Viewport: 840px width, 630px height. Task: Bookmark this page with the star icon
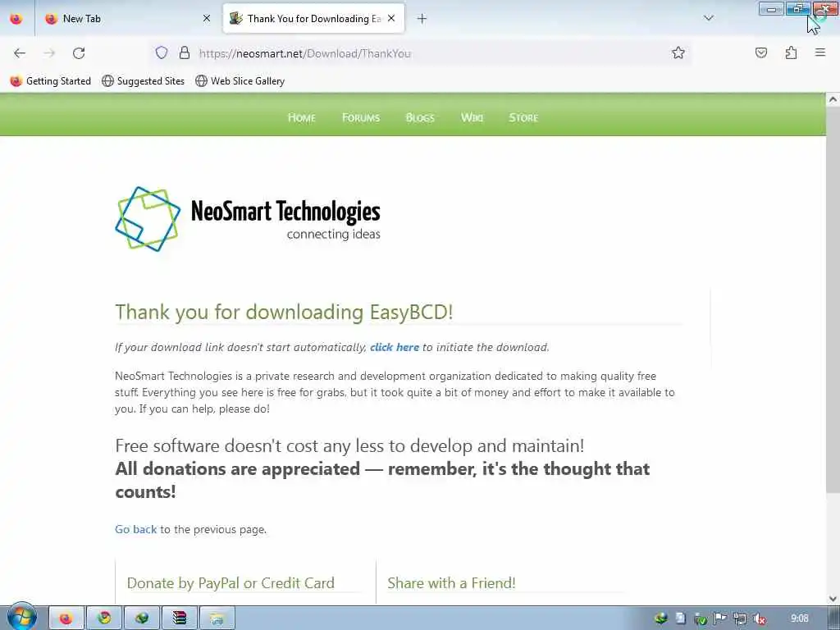tap(678, 52)
